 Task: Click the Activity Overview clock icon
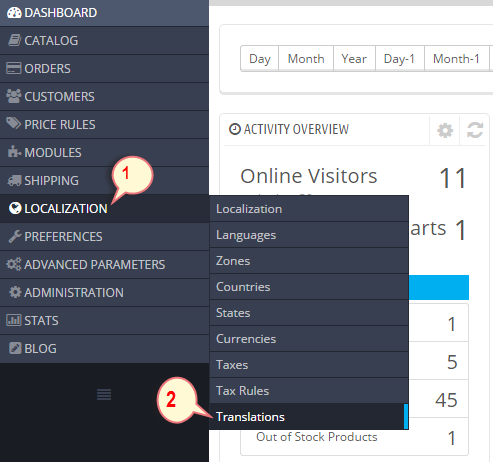pyautogui.click(x=235, y=129)
